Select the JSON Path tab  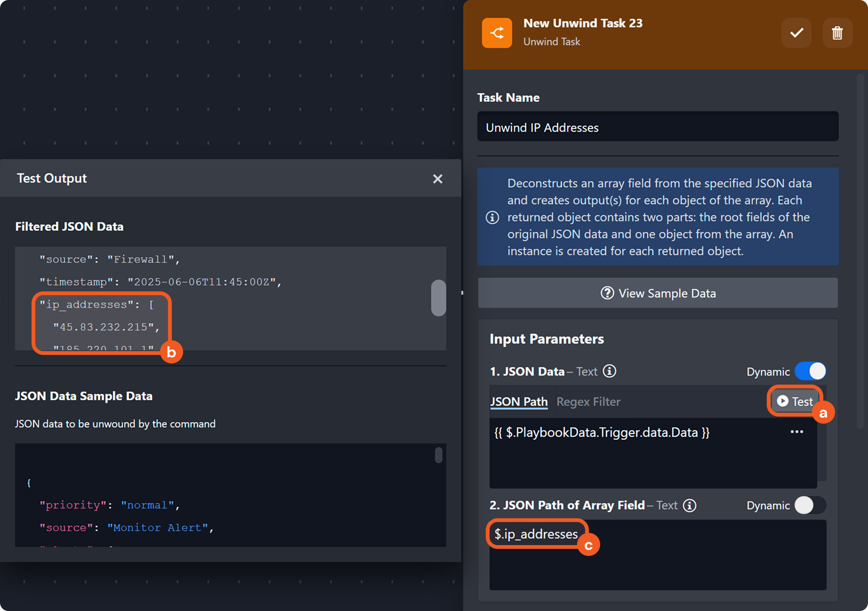point(519,402)
